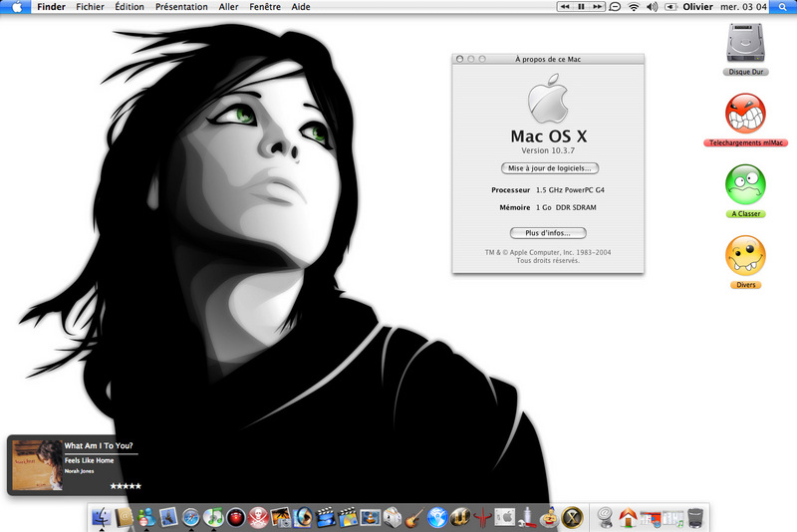Open Finder from the dock
797x532 pixels.
[x=102, y=517]
